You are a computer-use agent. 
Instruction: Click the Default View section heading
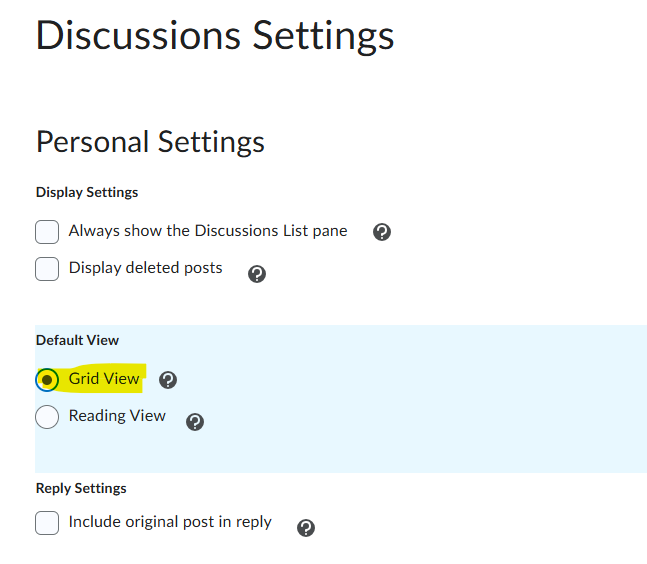pos(77,340)
